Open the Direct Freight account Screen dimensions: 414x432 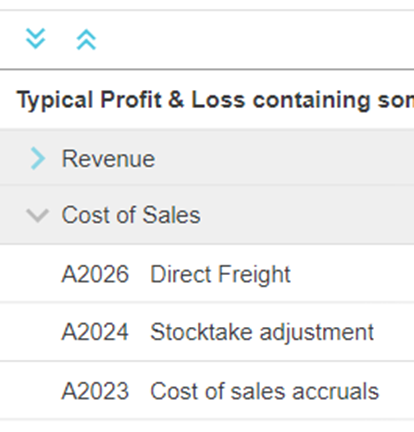(220, 274)
